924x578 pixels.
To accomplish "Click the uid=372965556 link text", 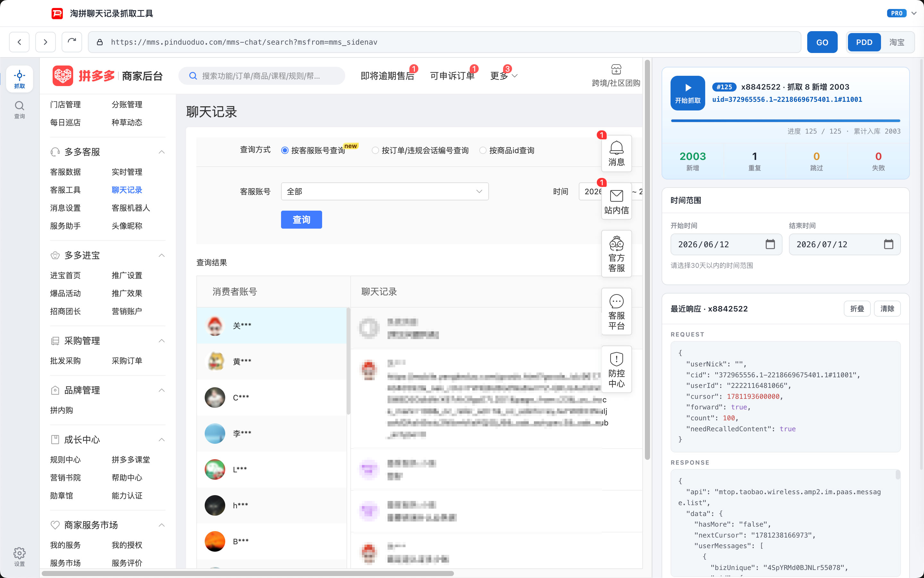I will click(787, 100).
